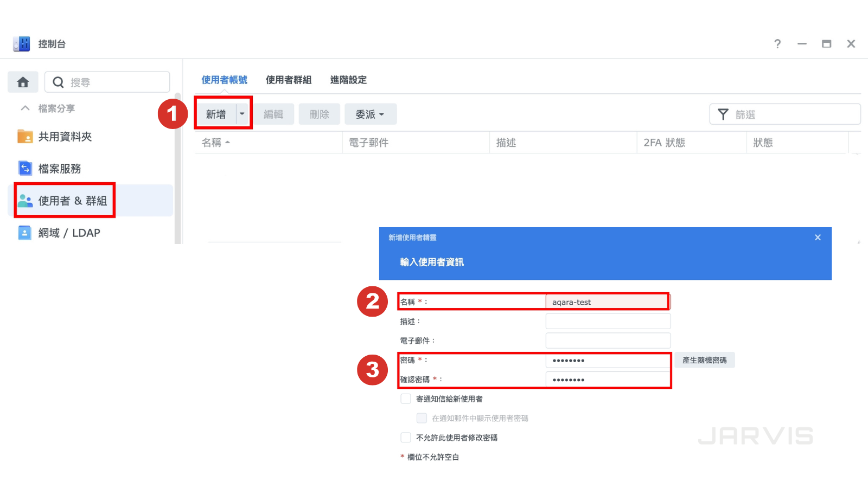Click Generate Random Password (產生隨機密碼) button
Screen dimensions: 868x488
click(704, 360)
